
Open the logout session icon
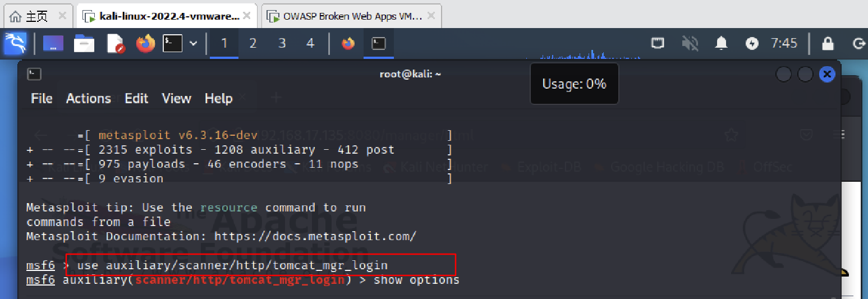(858, 43)
